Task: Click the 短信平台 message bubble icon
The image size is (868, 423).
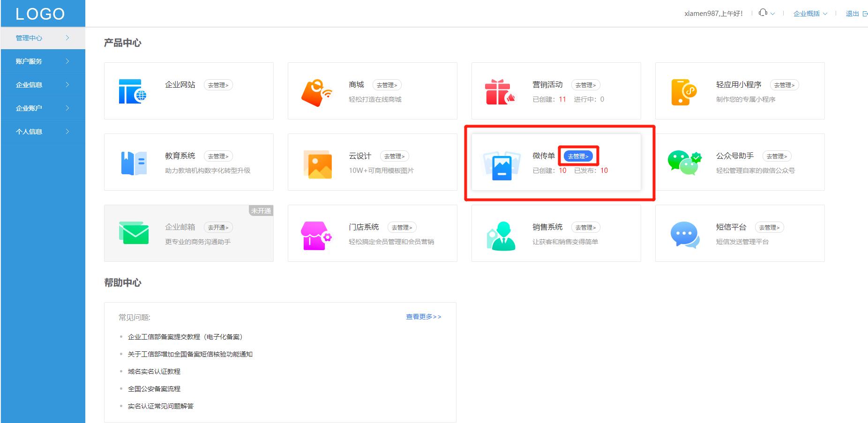Action: [683, 233]
